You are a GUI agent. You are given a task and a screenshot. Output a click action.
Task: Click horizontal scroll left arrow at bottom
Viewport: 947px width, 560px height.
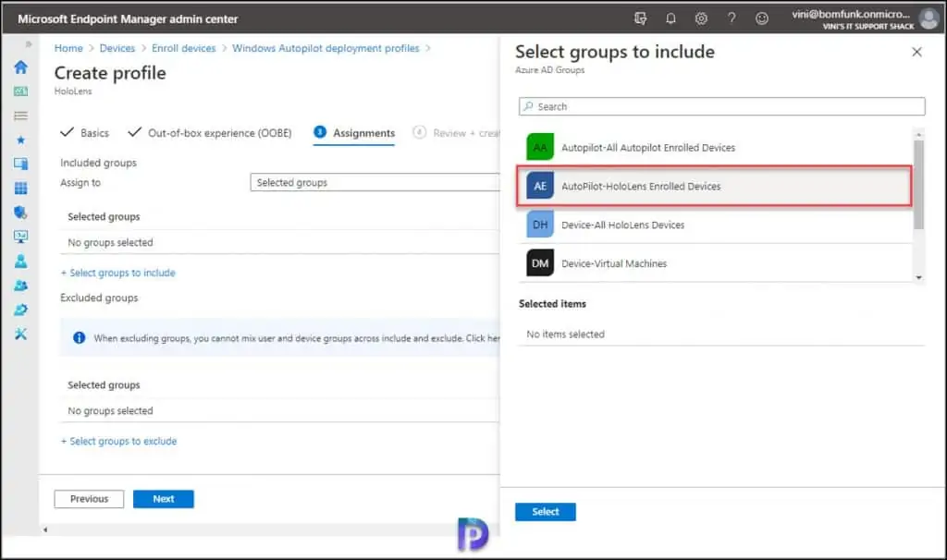point(45,530)
